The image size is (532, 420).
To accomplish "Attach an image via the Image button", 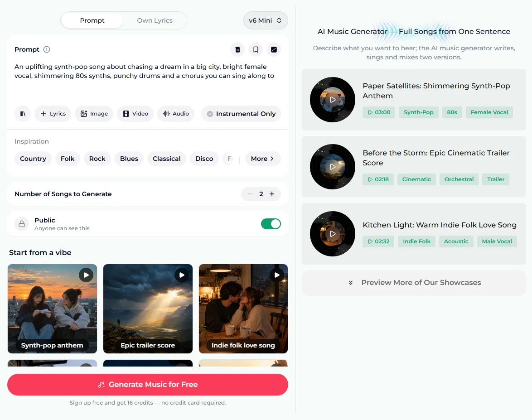I will point(94,114).
